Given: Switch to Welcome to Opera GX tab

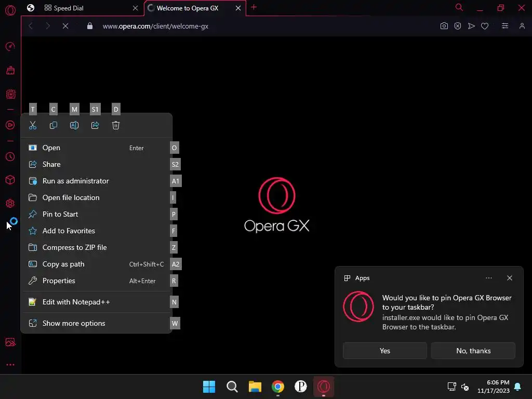Looking at the screenshot, I should tap(195, 8).
